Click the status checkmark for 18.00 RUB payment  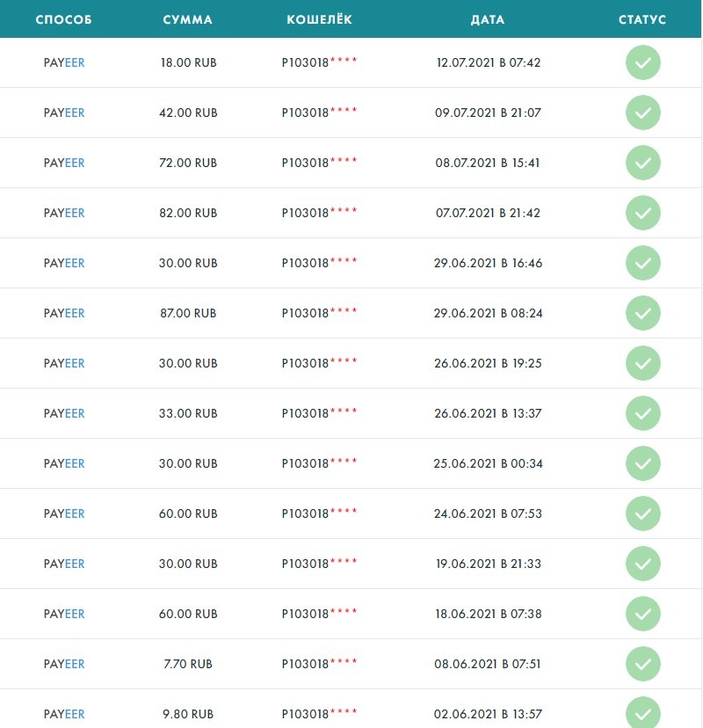tap(642, 62)
